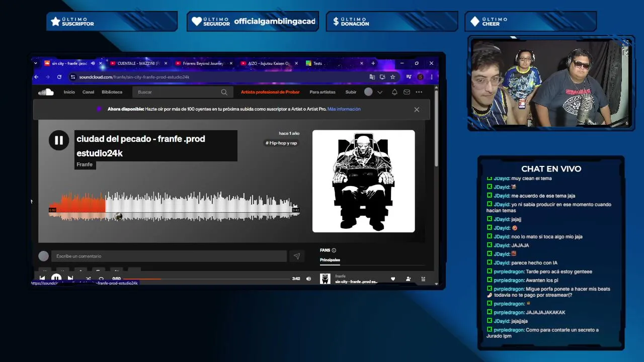Toggle shuffle in player bar
644x362 pixels.
point(88,279)
